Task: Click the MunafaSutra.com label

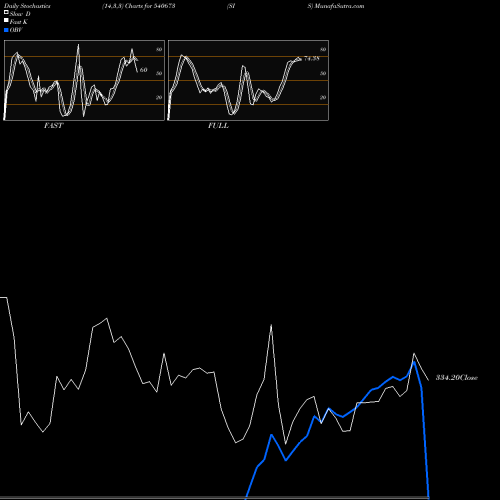Action: (x=339, y=6)
